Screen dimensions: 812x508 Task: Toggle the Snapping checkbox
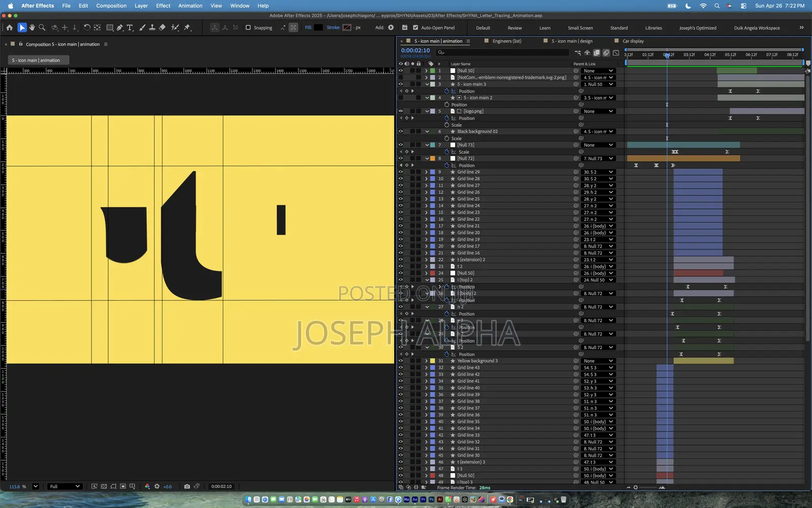point(248,27)
